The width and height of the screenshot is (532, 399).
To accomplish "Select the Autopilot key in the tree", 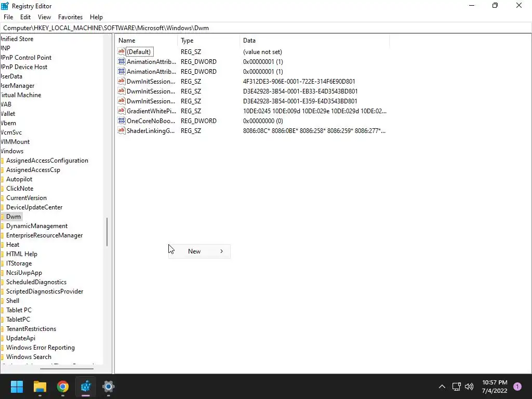I will coord(19,179).
